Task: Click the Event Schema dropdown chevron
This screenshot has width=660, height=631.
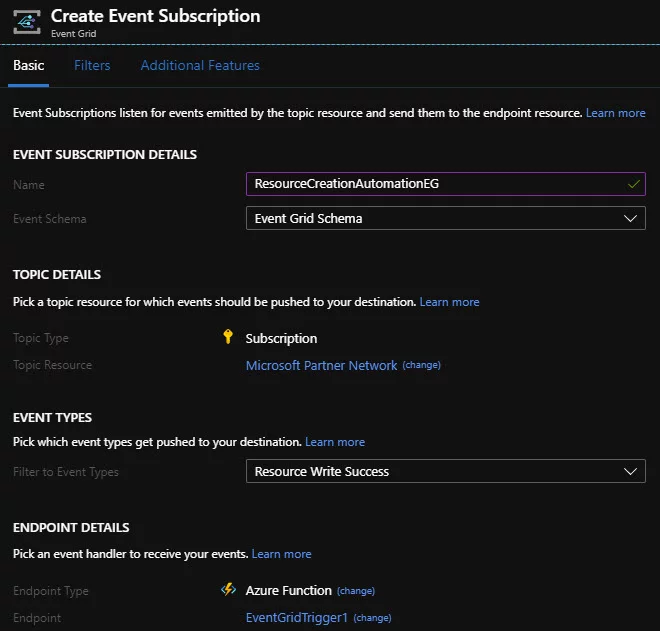Action: (x=630, y=218)
